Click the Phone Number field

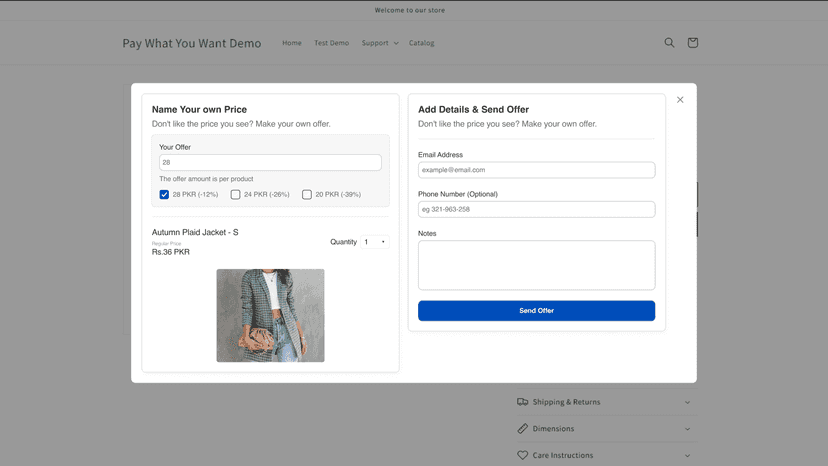coord(537,209)
